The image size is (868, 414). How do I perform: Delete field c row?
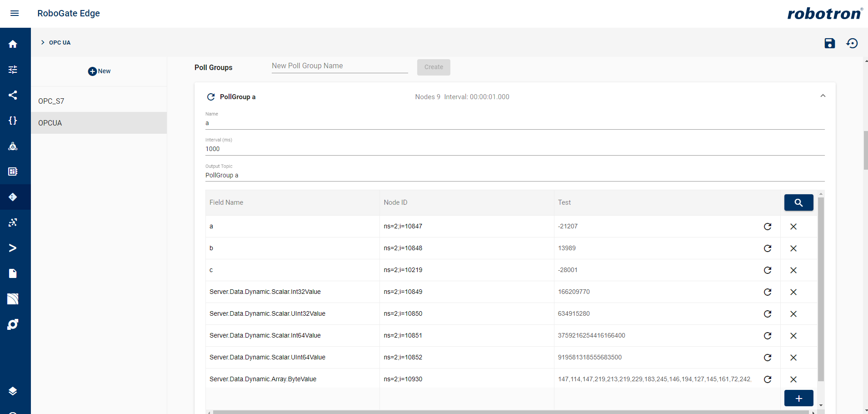coord(793,270)
